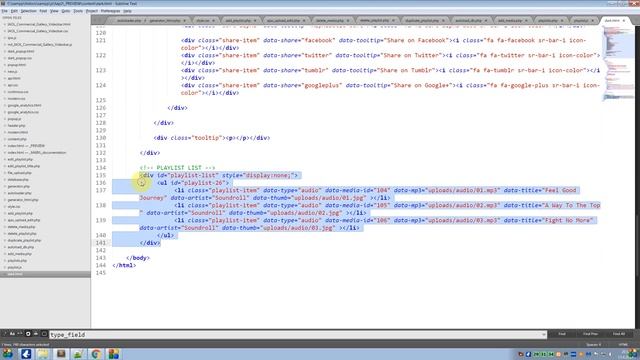Switch to the ajax_upload_edit.php tab
640x360 pixels.
coord(283,20)
